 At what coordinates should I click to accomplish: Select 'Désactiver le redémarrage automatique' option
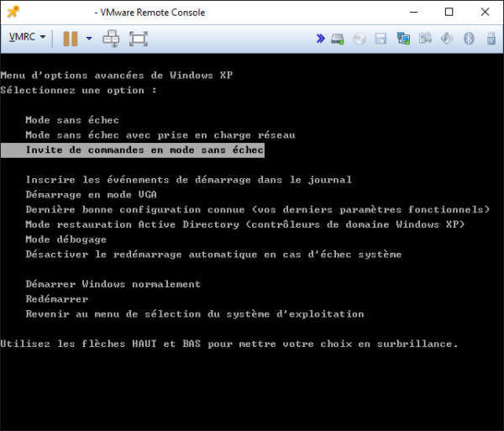[x=213, y=255]
